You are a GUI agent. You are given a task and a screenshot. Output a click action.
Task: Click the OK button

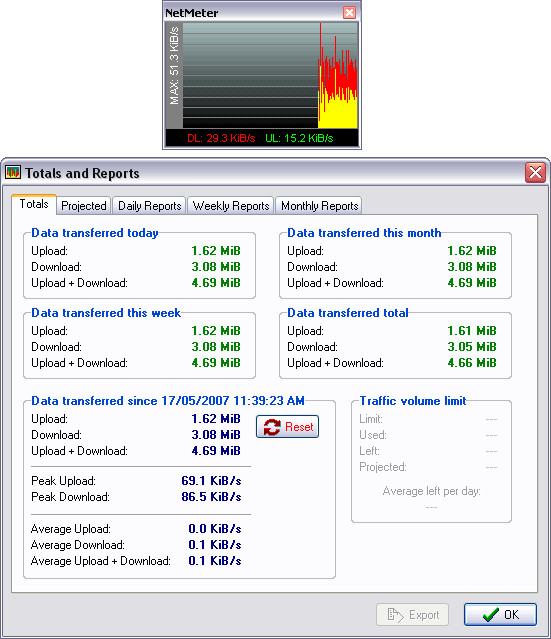[500, 614]
